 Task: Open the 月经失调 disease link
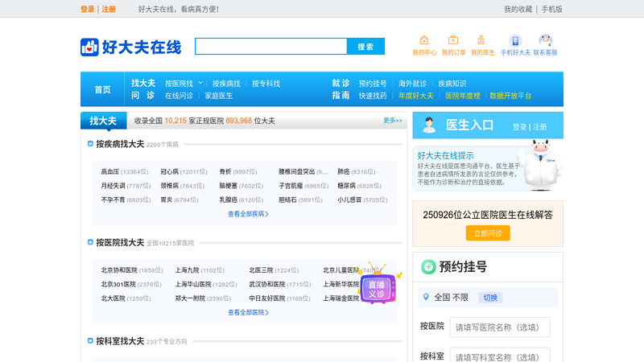(x=113, y=186)
